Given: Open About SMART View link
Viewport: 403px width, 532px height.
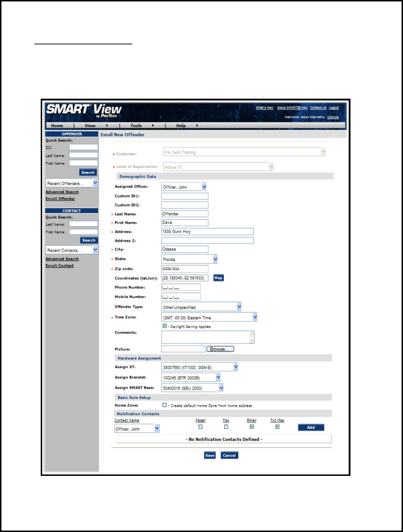Looking at the screenshot, I should tap(292, 108).
